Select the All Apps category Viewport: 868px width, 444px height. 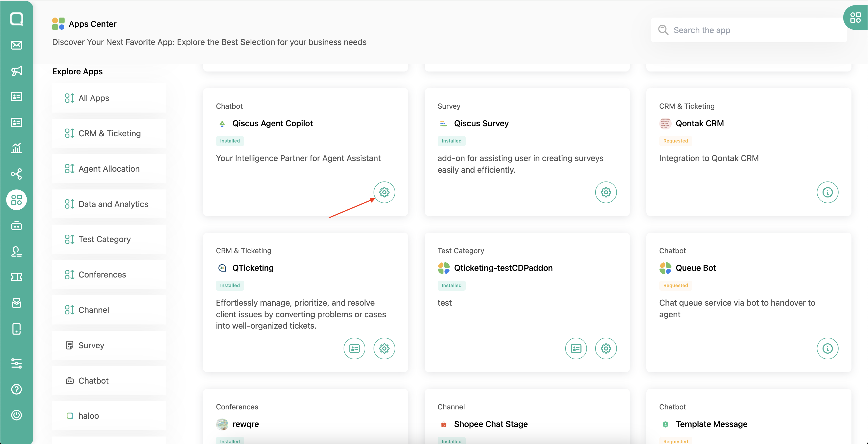109,98
